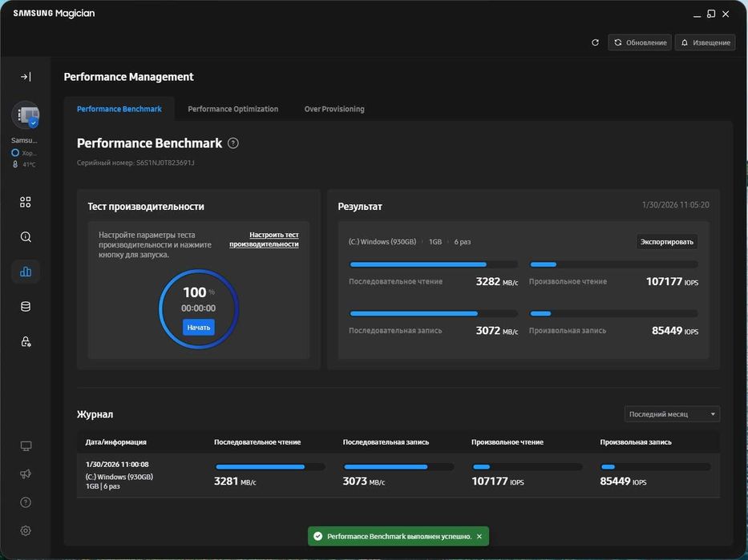748x560 pixels.
Task: Click the megaphone notices icon in sidebar
Action: point(26,474)
